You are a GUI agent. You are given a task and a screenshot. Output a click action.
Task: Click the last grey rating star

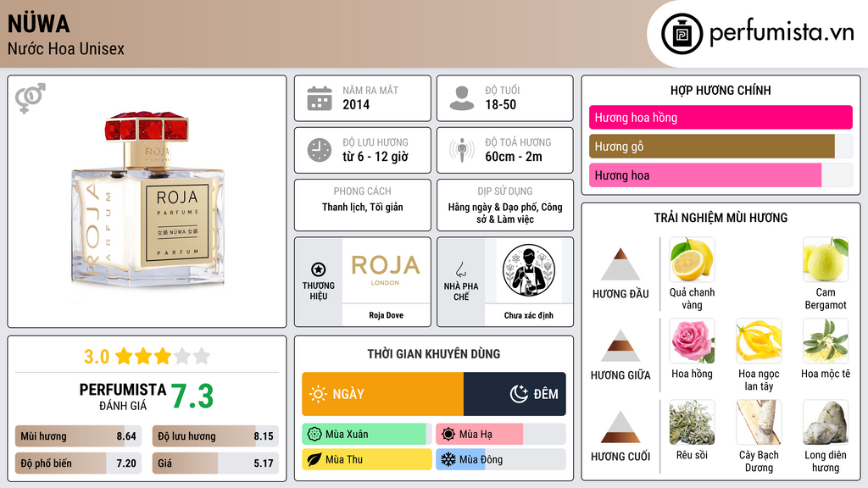(x=202, y=356)
